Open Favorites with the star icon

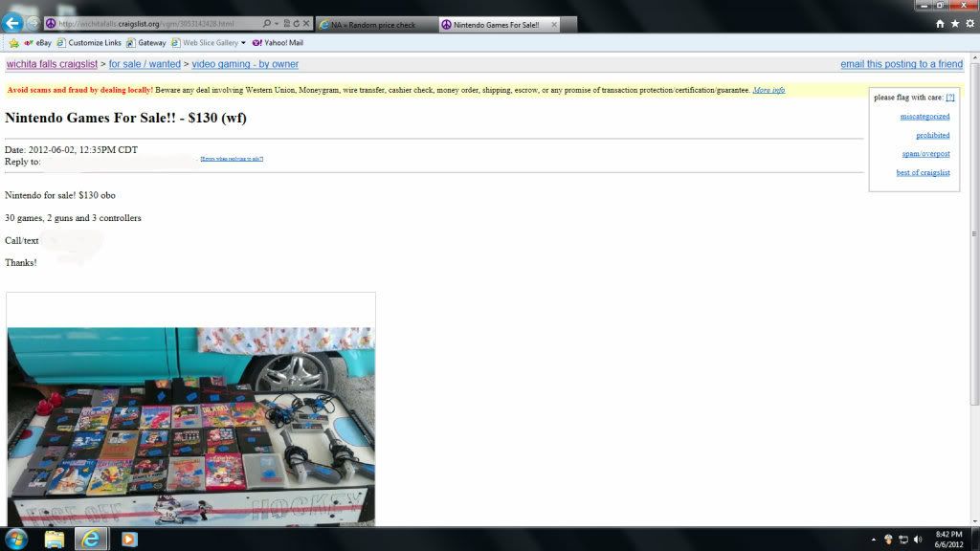point(954,23)
